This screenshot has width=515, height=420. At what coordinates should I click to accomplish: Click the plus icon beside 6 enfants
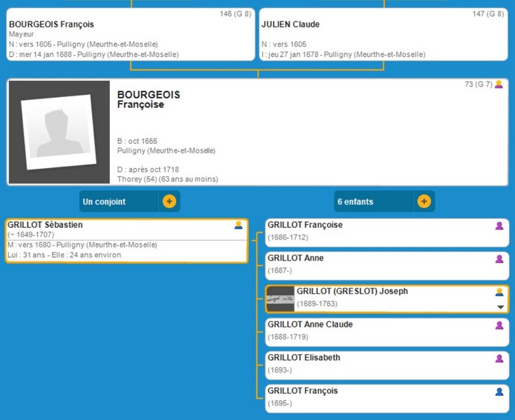(x=424, y=202)
